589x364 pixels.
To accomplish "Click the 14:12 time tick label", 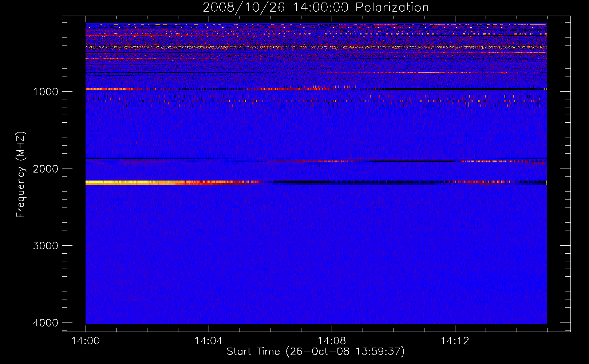I will click(x=455, y=341).
